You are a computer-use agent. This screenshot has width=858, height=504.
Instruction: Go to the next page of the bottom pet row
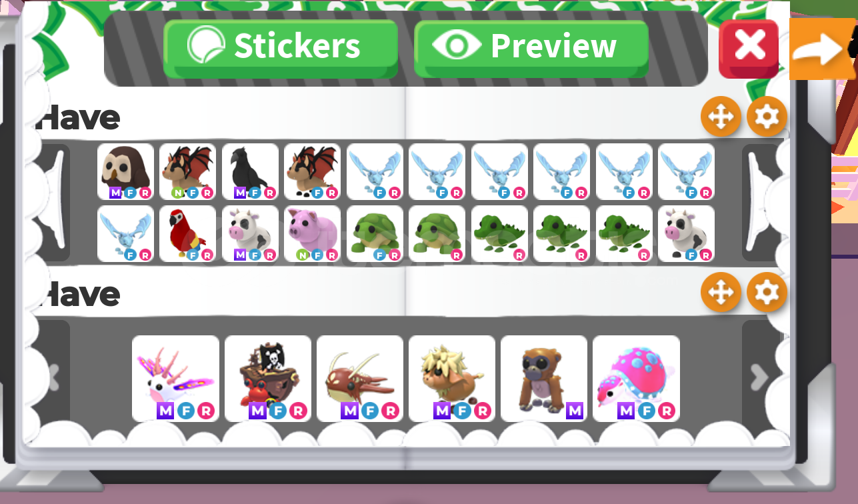point(760,378)
